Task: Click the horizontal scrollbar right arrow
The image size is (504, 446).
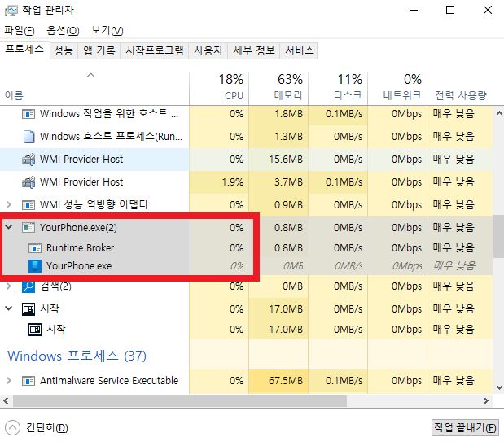Action: tap(485, 400)
